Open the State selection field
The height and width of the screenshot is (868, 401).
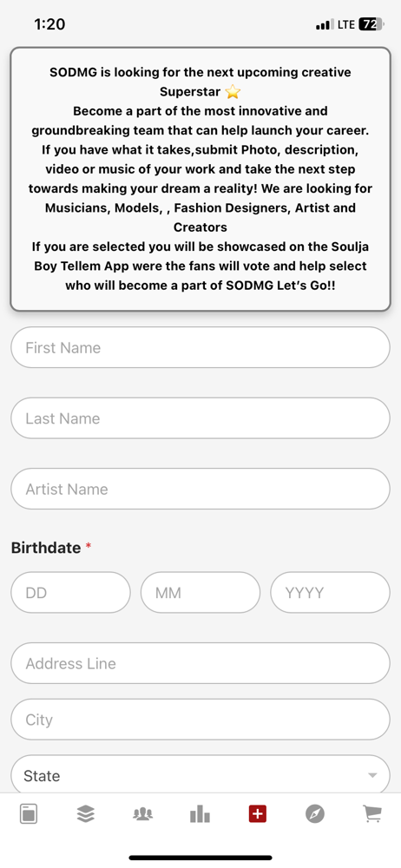pyautogui.click(x=200, y=774)
